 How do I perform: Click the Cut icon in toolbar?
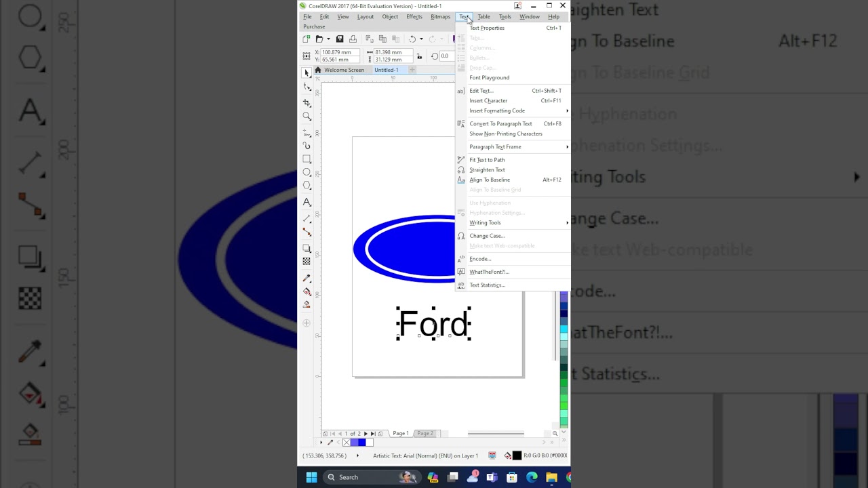click(370, 39)
